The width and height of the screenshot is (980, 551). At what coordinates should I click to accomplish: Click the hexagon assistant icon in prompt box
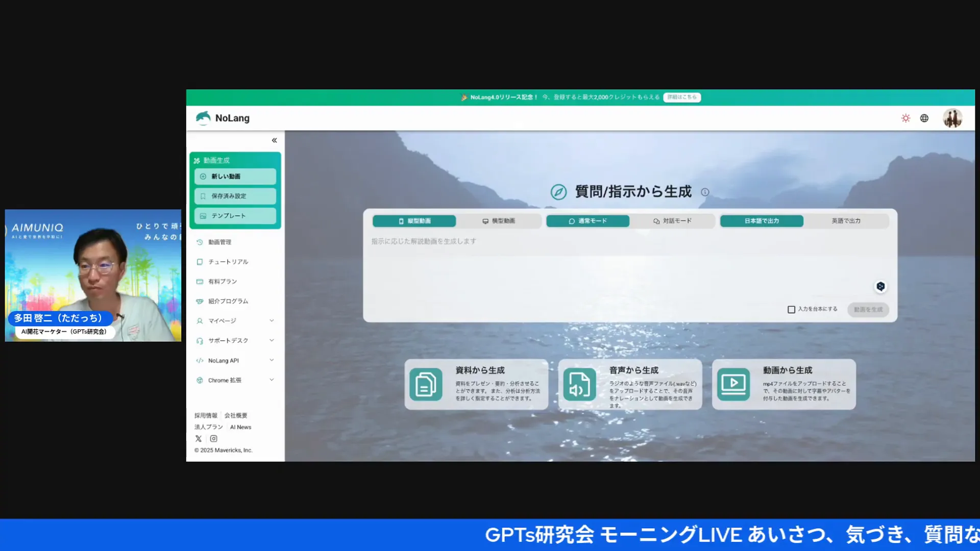pyautogui.click(x=880, y=286)
